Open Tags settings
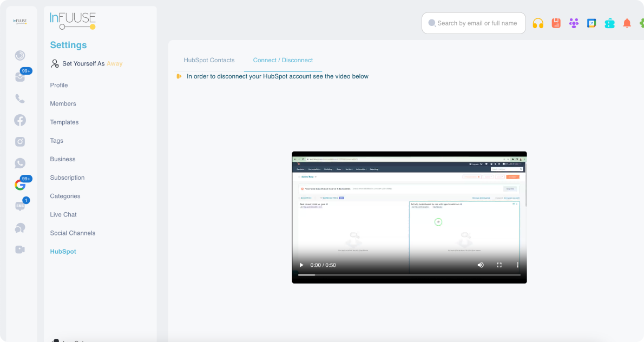Viewport: 644px width, 342px height. pyautogui.click(x=57, y=140)
